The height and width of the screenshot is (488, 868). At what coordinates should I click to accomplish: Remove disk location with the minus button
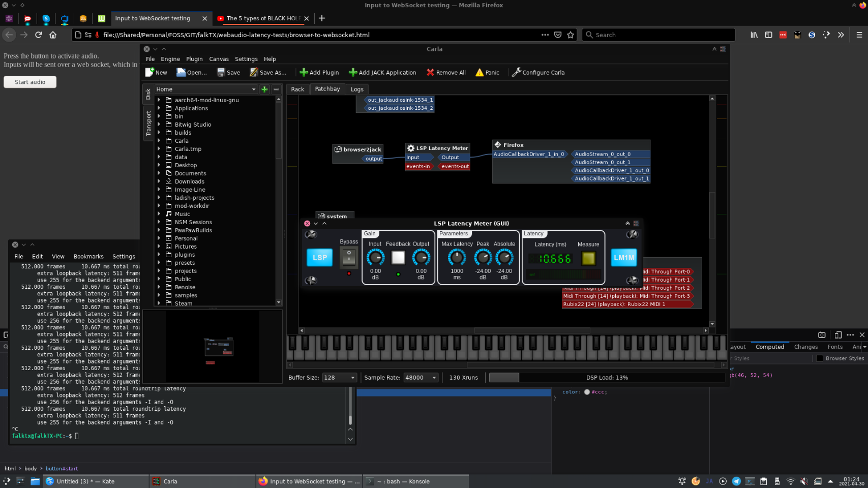(276, 89)
